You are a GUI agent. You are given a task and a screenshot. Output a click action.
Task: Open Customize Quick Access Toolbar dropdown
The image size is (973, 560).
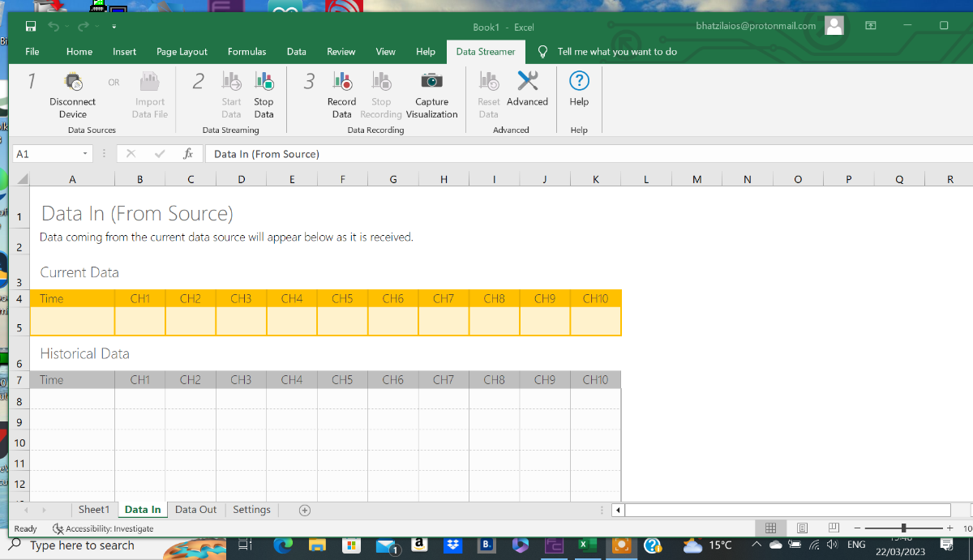(x=114, y=27)
